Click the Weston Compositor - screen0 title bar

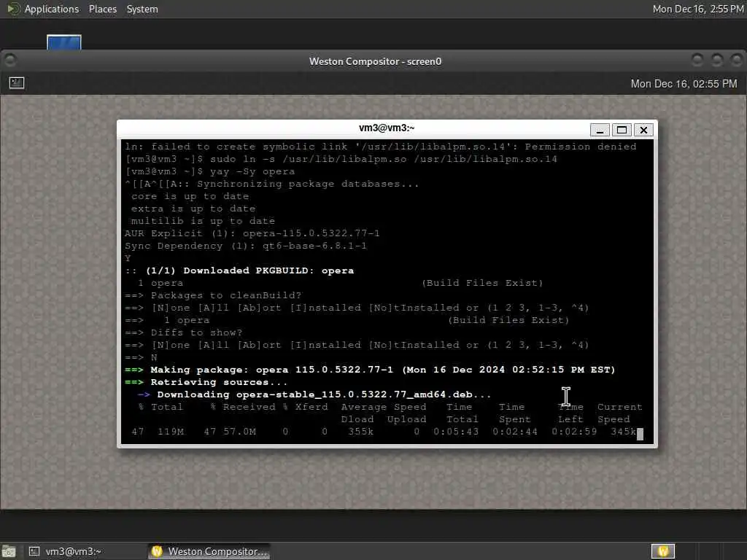[375, 61]
